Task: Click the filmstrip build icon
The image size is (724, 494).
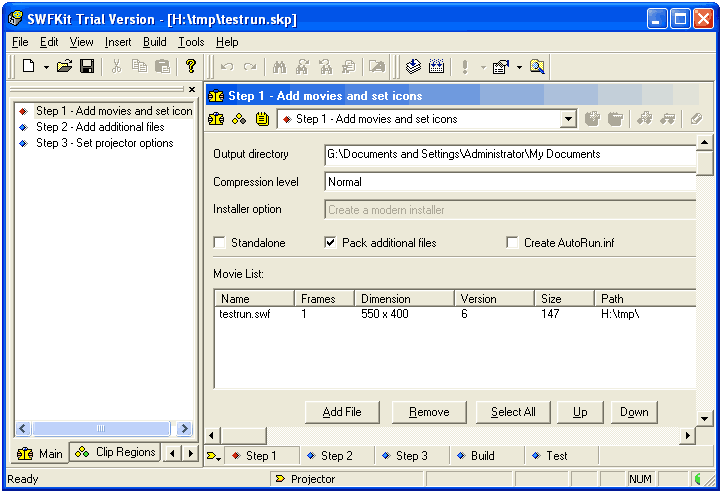Action: point(436,66)
